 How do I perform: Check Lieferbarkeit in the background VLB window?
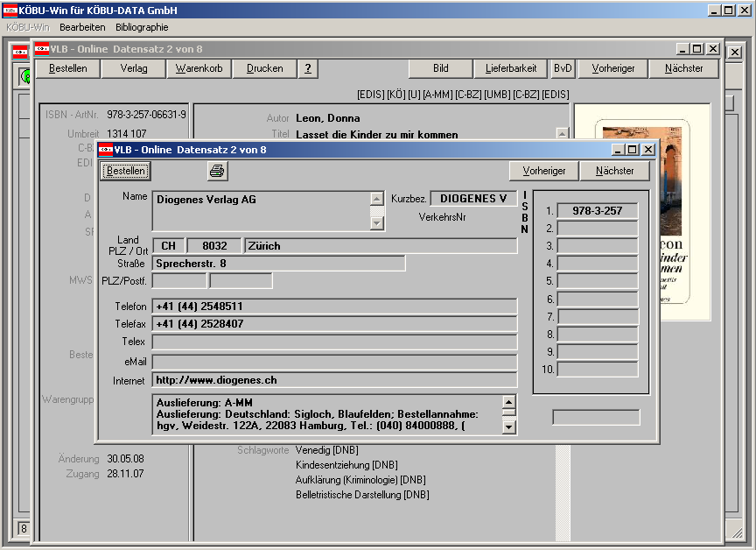point(511,68)
